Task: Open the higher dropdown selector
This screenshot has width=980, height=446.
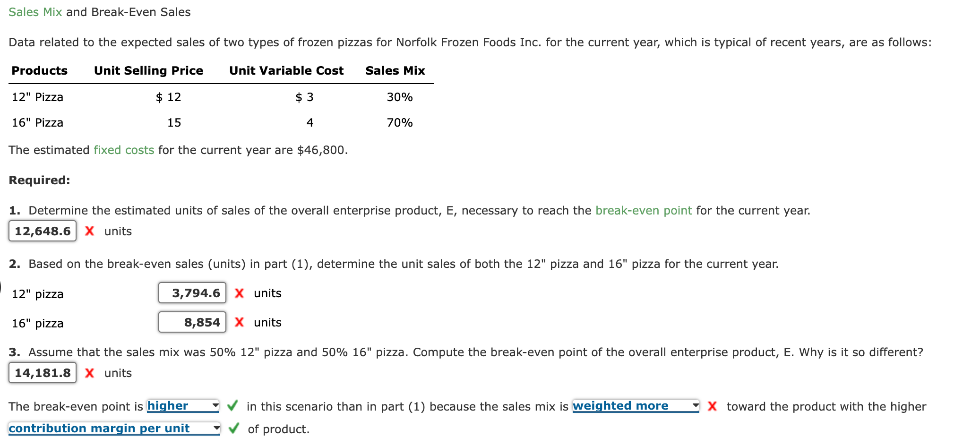Action: (x=182, y=406)
